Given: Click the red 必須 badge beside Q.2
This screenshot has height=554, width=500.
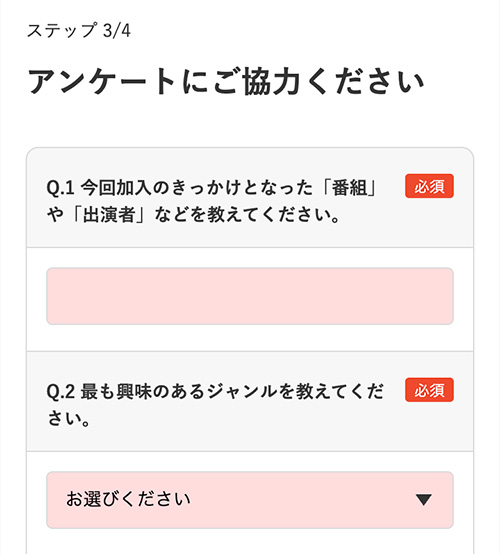Looking at the screenshot, I should (x=429, y=390).
